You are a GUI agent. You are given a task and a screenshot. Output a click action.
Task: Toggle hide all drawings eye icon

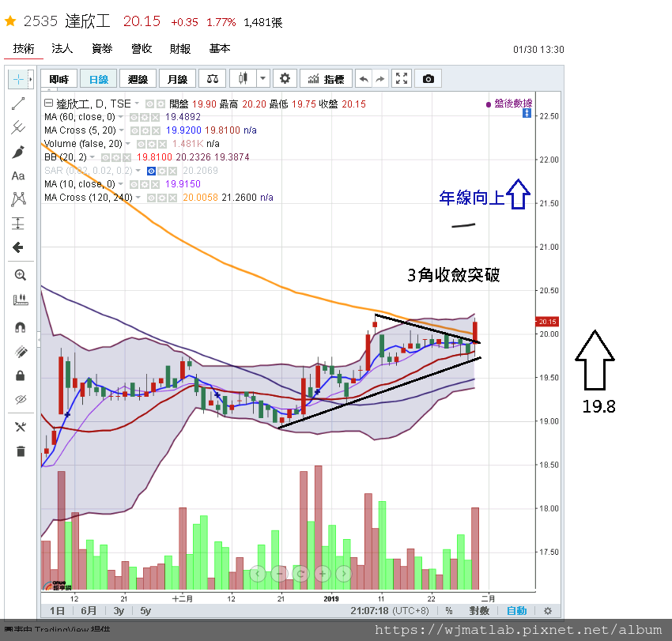click(x=20, y=399)
